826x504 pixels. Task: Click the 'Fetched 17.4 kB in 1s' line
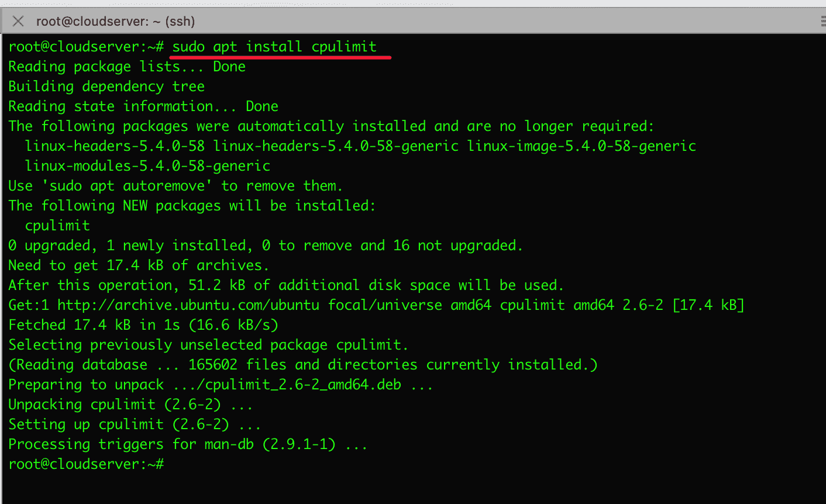coord(143,325)
